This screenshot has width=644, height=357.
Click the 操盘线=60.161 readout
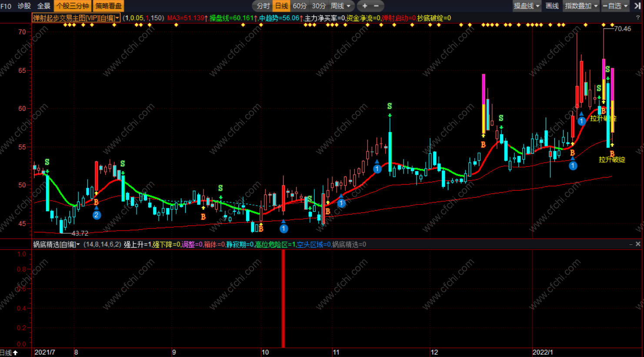point(234,18)
